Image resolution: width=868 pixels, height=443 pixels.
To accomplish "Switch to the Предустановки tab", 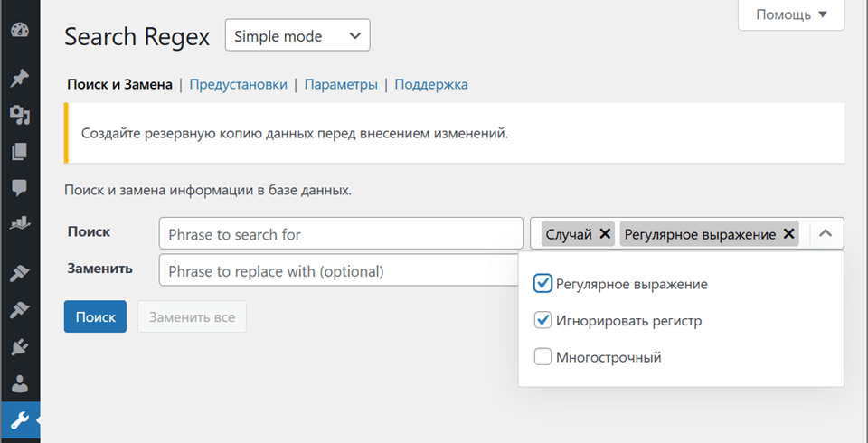I will pyautogui.click(x=239, y=85).
